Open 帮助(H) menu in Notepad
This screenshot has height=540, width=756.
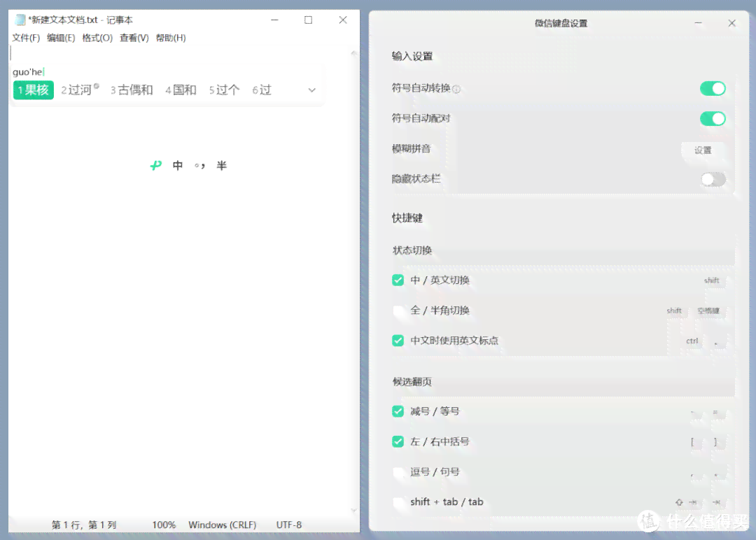click(x=171, y=38)
